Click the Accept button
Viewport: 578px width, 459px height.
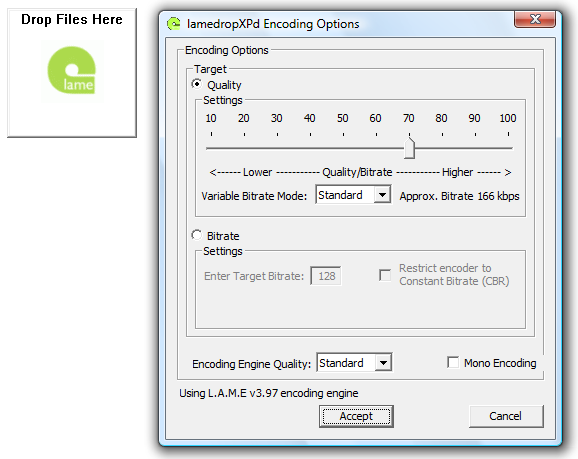(x=356, y=417)
